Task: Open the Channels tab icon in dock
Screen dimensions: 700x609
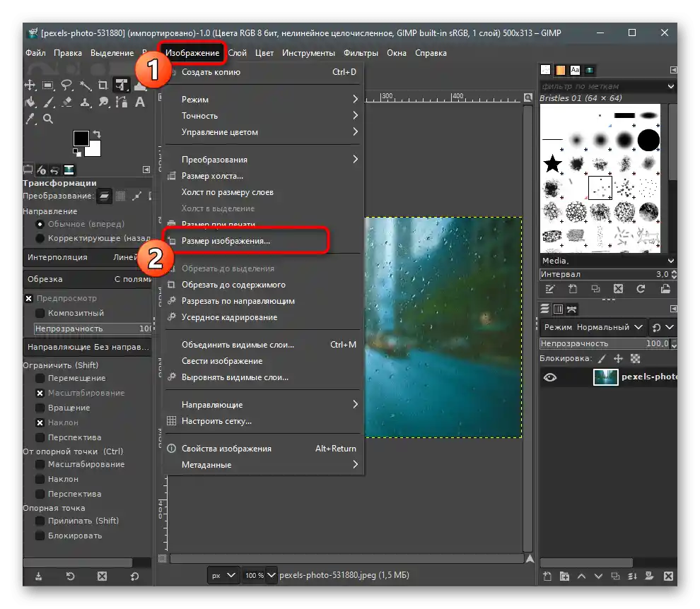Action: pos(558,309)
